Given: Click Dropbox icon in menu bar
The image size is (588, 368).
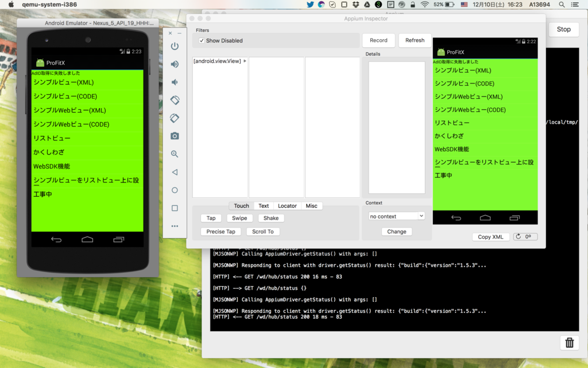Looking at the screenshot, I should (x=355, y=5).
